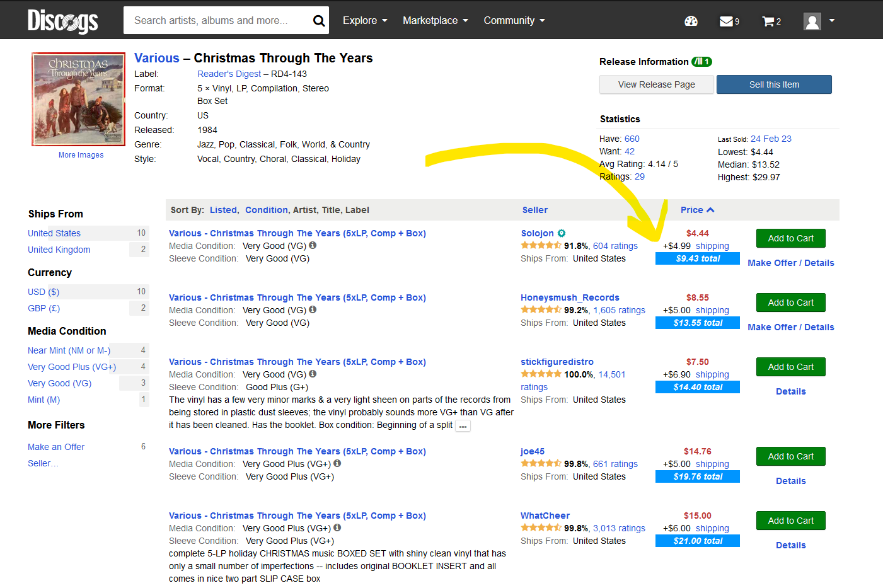Viewport: 883px width, 588px height.
Task: Open Last Sold 24 Feb 23 link
Action: click(x=771, y=139)
